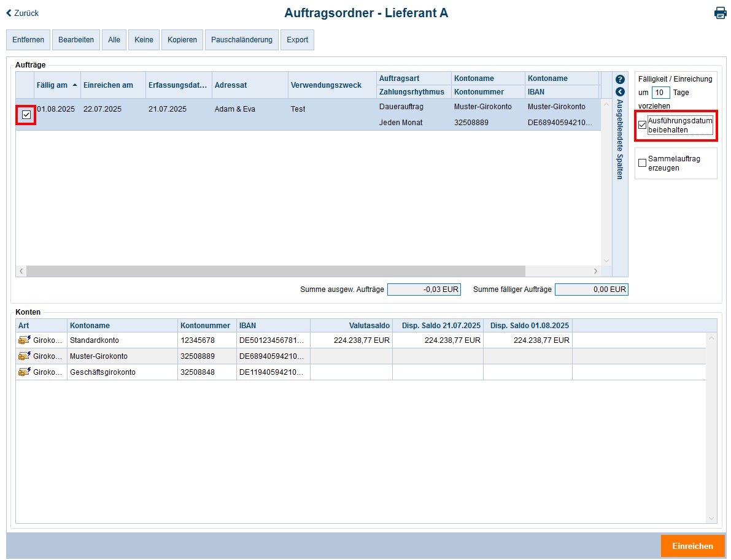
Task: Sort by Fällig am column header
Action: (52, 85)
